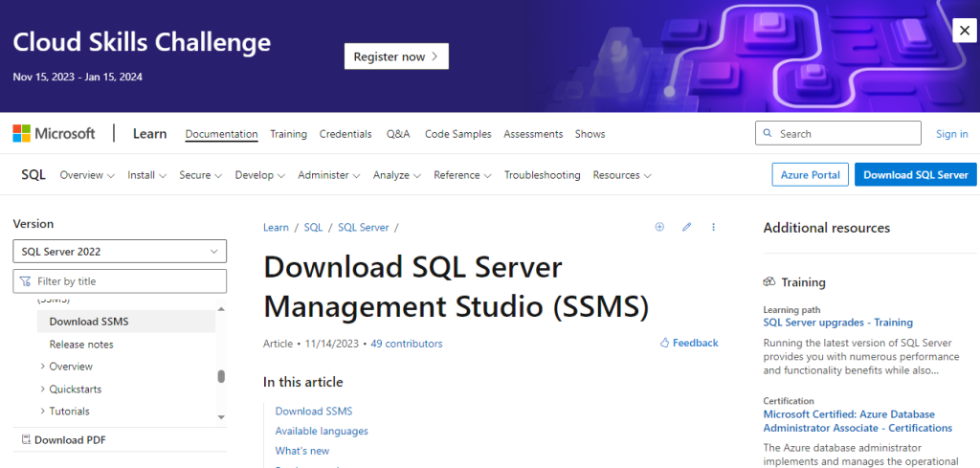Expand the Analyze dropdown
Image resolution: width=980 pixels, height=468 pixels.
pyautogui.click(x=397, y=175)
